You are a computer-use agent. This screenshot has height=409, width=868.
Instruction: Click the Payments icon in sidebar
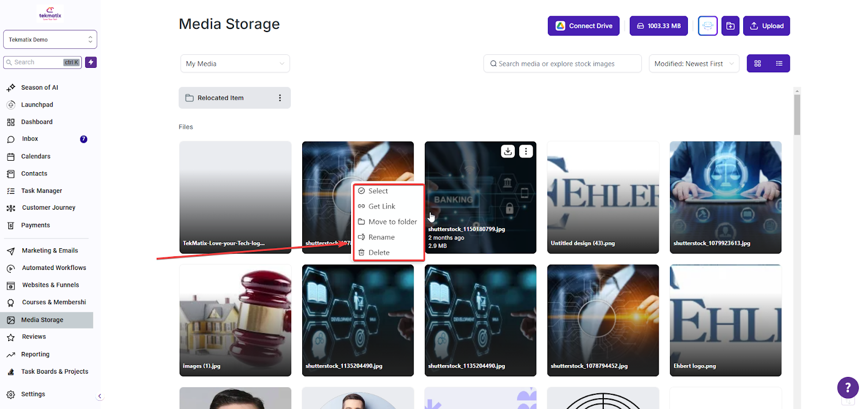pyautogui.click(x=11, y=225)
